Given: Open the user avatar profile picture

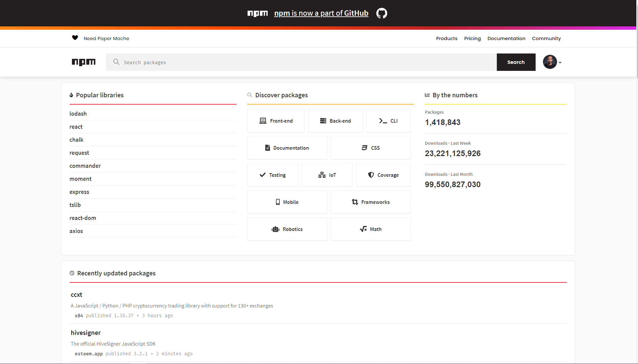Looking at the screenshot, I should point(550,62).
